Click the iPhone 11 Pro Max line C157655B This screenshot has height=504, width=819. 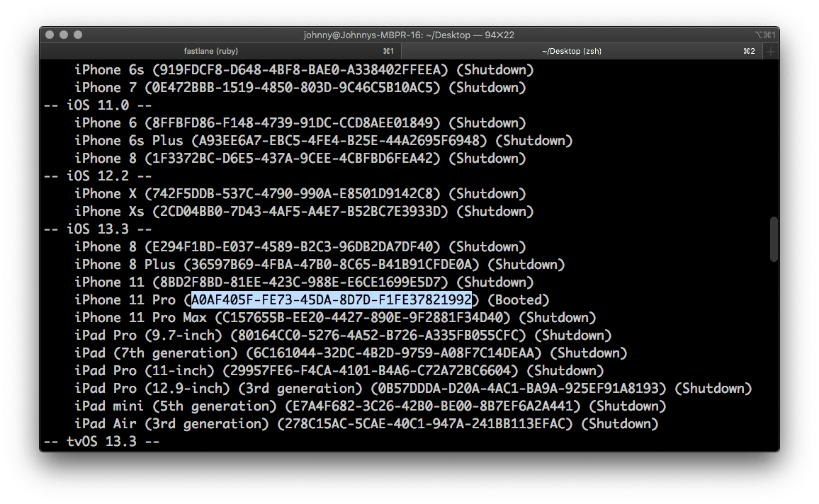coord(335,318)
